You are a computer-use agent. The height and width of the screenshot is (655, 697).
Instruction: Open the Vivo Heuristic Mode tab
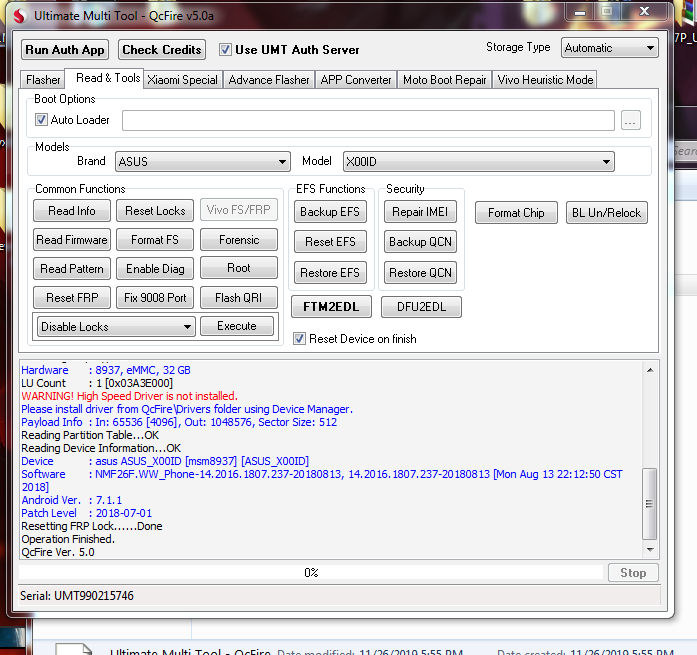[x=545, y=80]
